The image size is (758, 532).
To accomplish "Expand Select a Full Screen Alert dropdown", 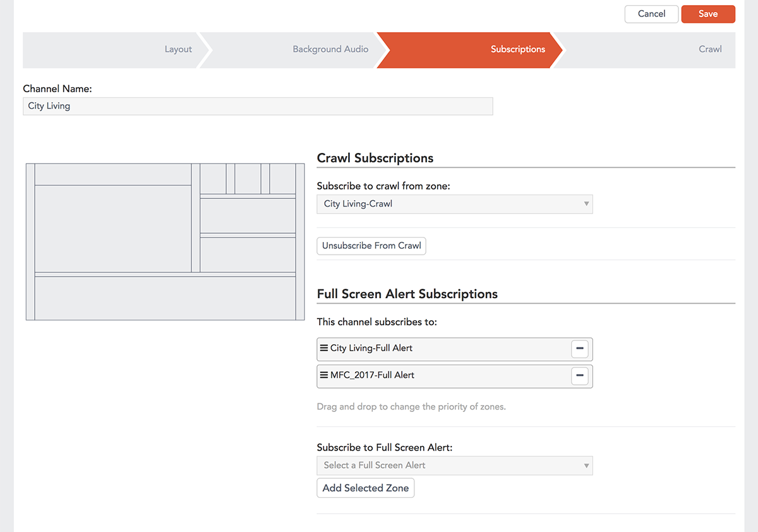I will click(x=454, y=466).
